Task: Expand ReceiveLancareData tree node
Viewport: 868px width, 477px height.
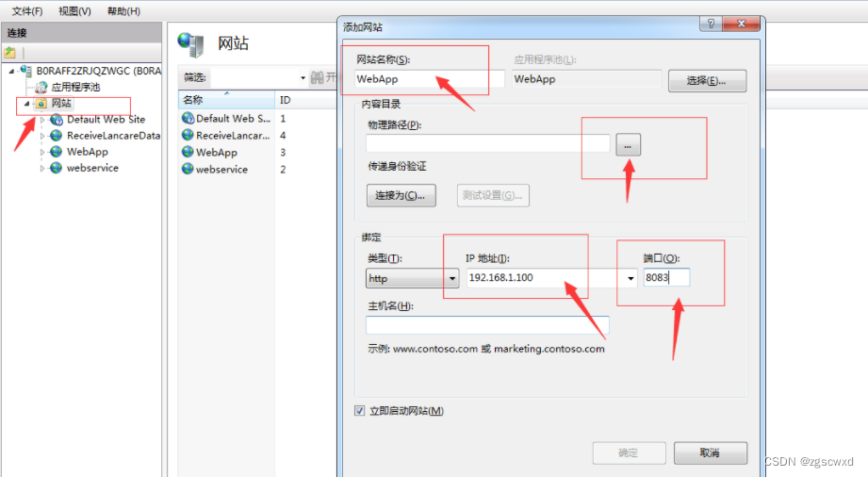Action: coord(42,136)
